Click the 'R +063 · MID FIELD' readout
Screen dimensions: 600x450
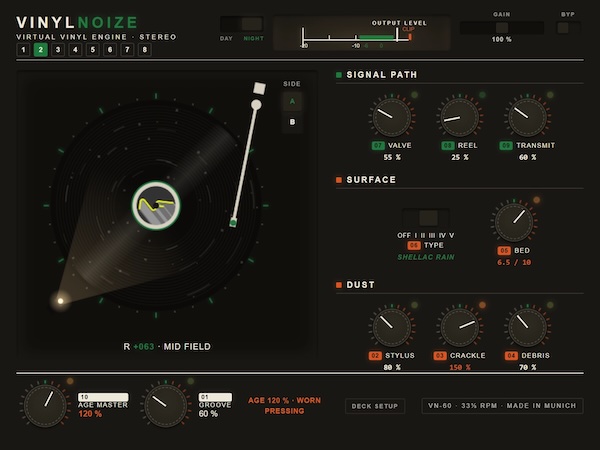pos(167,347)
